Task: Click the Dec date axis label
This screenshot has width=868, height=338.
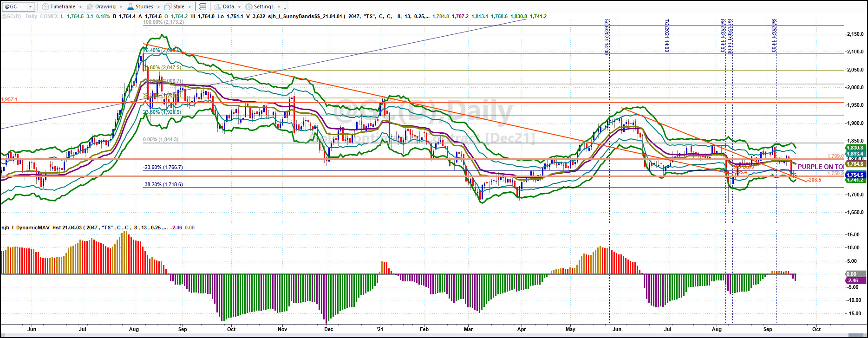Action: tap(329, 329)
